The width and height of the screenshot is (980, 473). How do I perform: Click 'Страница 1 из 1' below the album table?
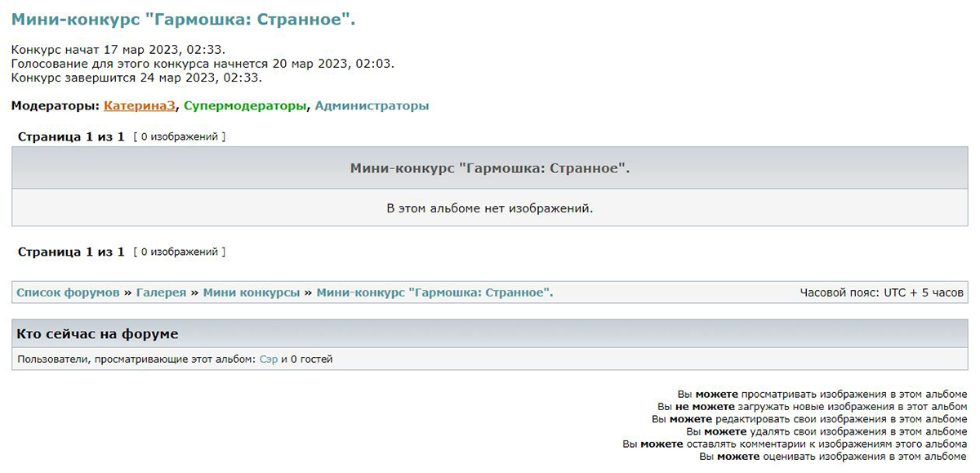click(71, 252)
